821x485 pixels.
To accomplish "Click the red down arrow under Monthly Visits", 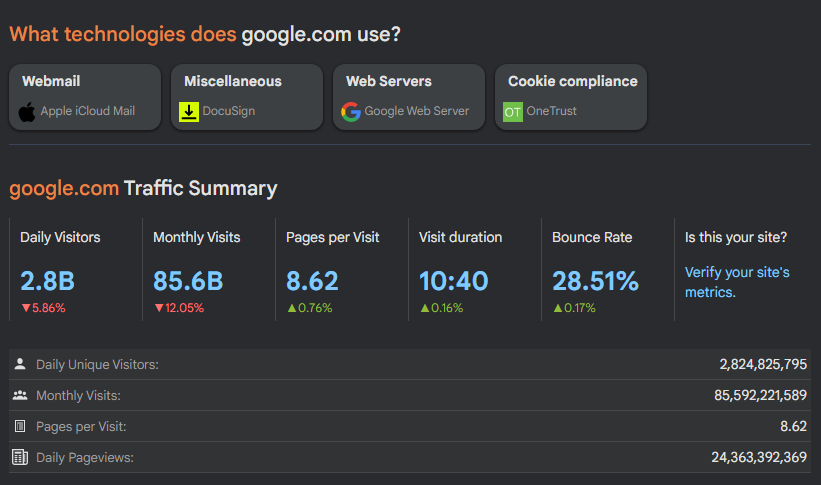I will click(159, 308).
